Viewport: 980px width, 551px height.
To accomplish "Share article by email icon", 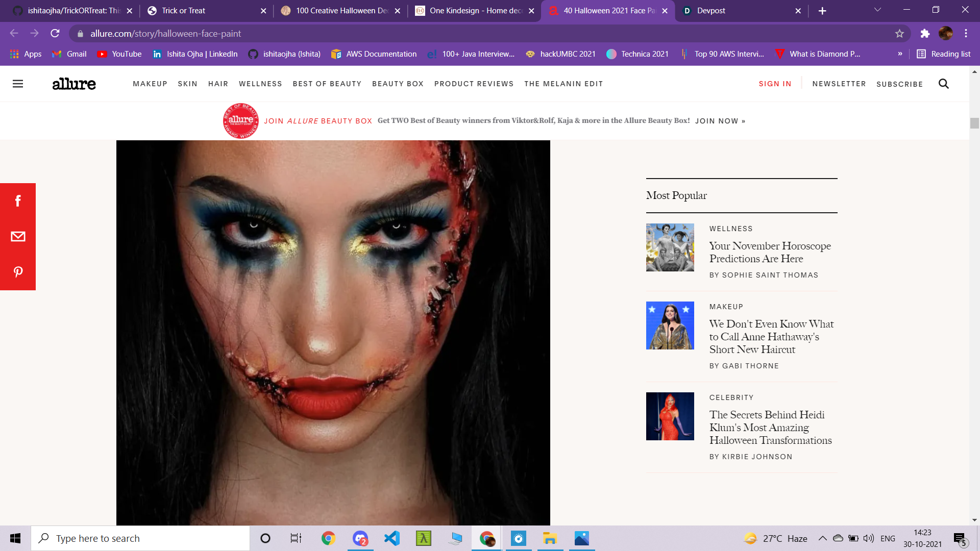I will 18,236.
